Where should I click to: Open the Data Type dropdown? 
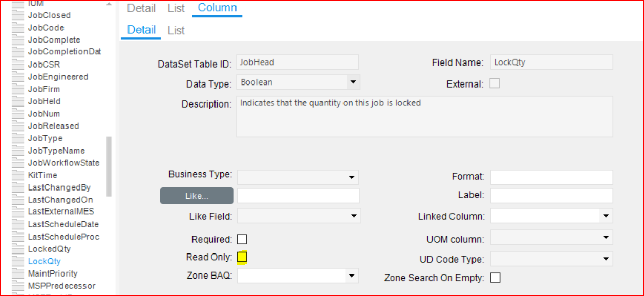[x=353, y=82]
